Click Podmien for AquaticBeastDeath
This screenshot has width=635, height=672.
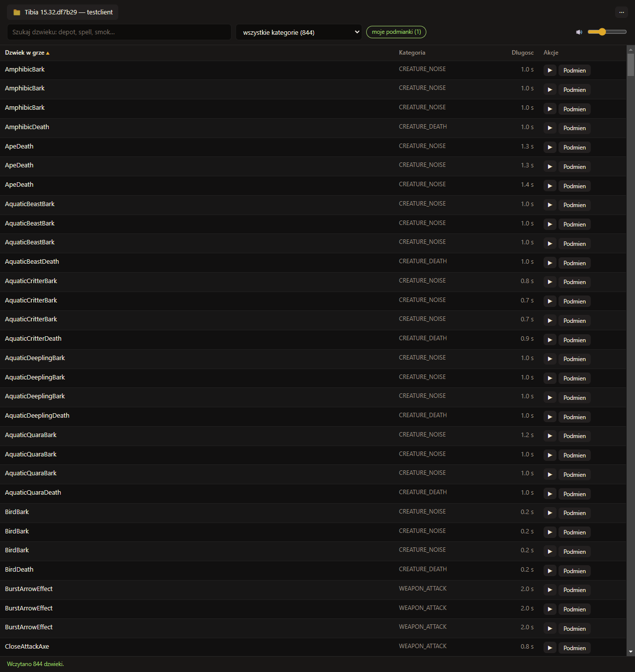(574, 263)
